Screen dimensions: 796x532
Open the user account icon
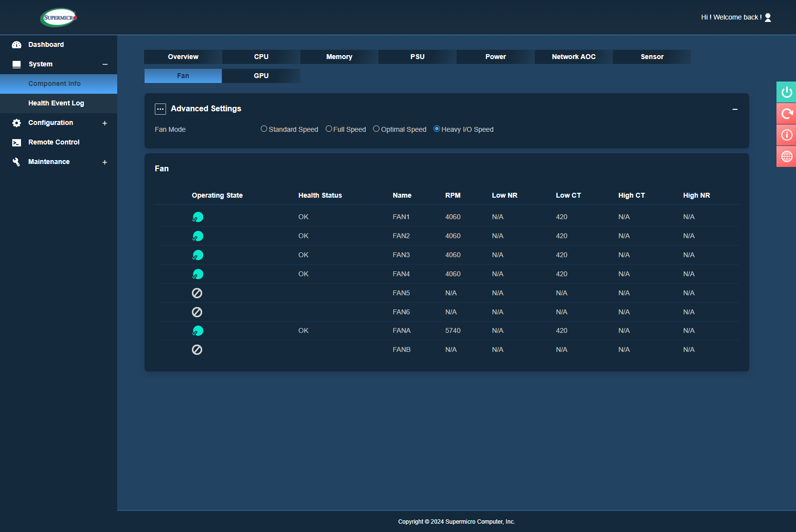pyautogui.click(x=768, y=18)
